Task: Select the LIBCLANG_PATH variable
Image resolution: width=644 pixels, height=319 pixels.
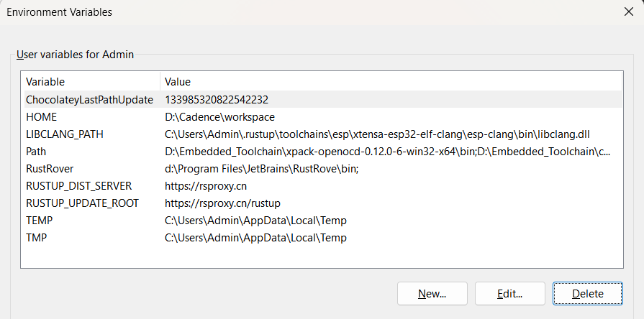Action: click(x=65, y=134)
